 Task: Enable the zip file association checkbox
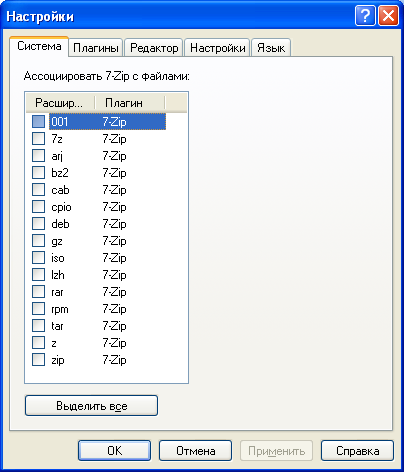click(x=38, y=360)
